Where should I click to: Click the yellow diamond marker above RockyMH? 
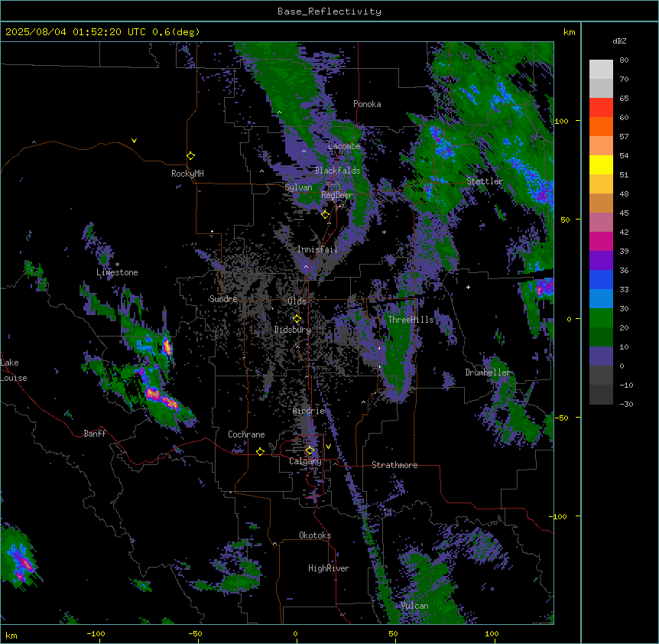[x=191, y=156]
